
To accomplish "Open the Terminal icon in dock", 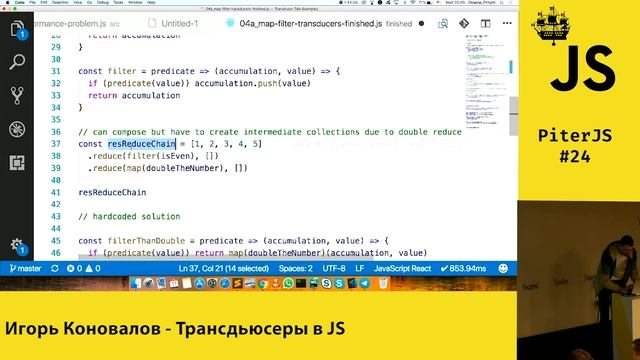I will click(301, 283).
